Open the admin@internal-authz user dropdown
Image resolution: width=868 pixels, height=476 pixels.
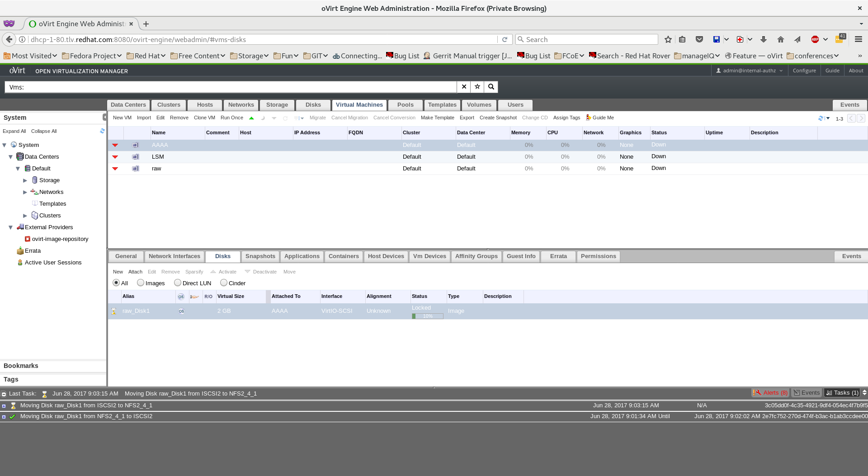[x=749, y=71]
